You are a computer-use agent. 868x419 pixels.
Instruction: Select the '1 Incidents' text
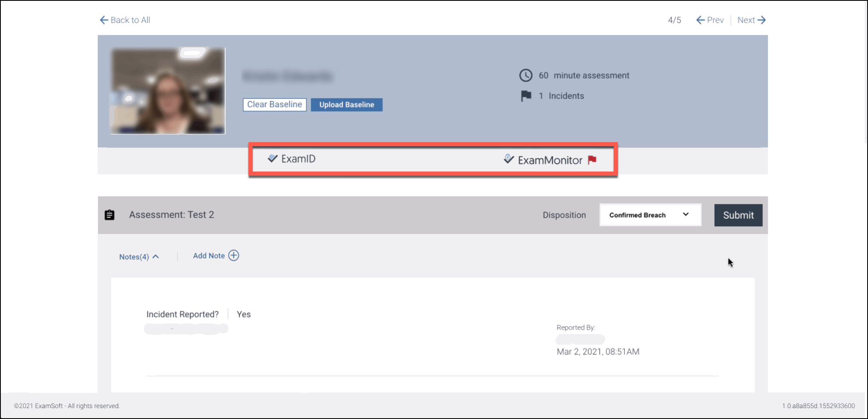tap(562, 96)
